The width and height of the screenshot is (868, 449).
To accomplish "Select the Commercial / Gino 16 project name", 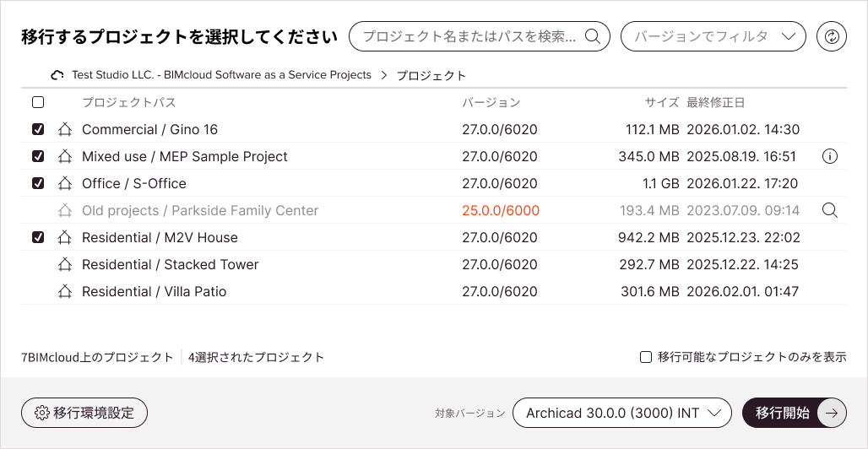I will [150, 129].
